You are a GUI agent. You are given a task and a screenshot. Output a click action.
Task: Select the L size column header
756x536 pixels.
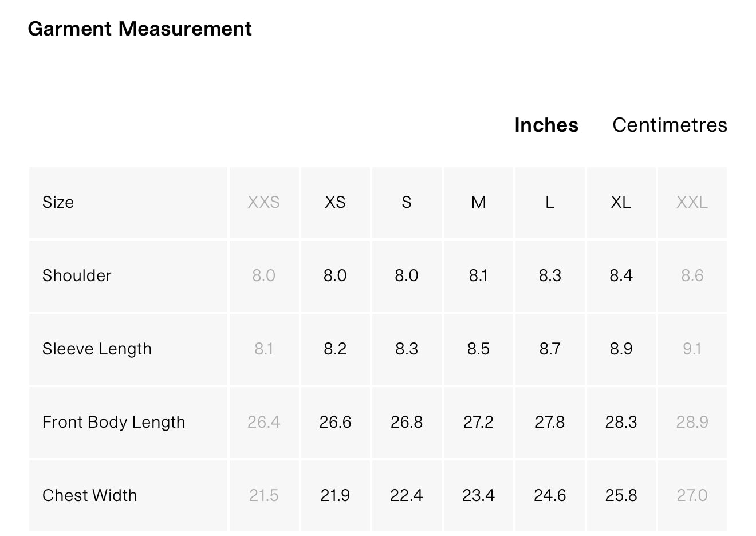point(550,202)
